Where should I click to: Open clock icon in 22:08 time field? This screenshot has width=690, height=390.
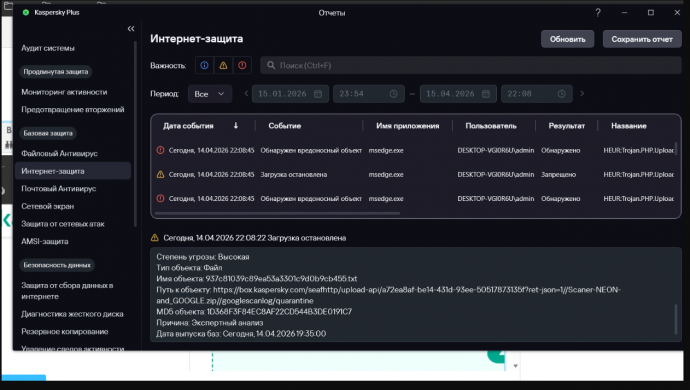point(562,94)
